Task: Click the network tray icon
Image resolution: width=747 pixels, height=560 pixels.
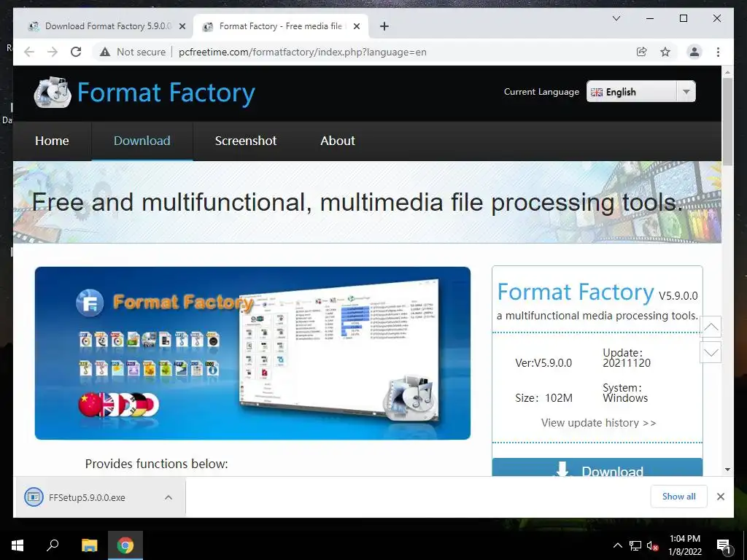Action: click(x=635, y=545)
